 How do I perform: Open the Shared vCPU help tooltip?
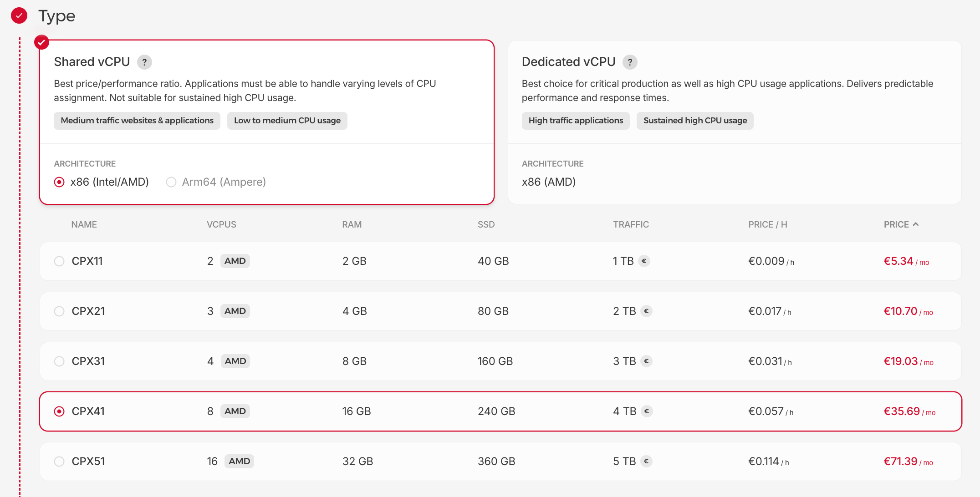(144, 62)
